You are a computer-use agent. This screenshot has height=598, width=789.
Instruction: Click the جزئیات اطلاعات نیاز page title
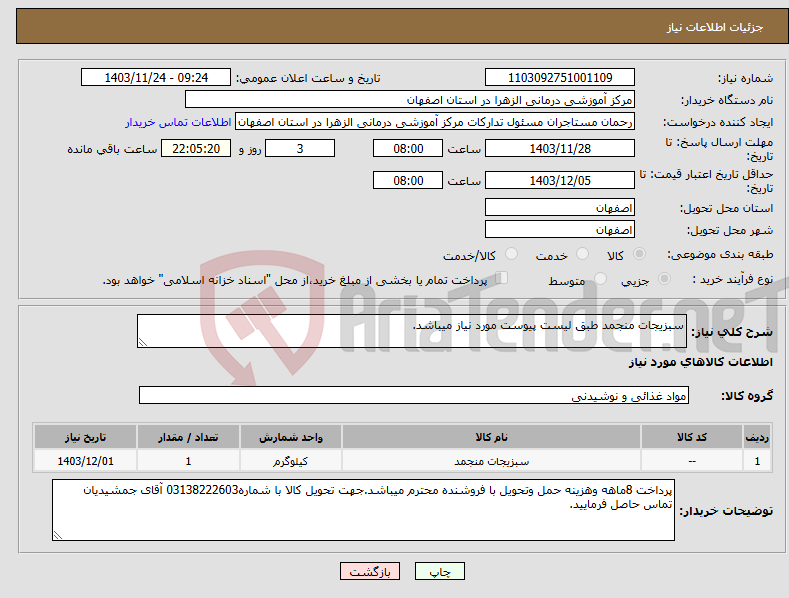(x=715, y=27)
